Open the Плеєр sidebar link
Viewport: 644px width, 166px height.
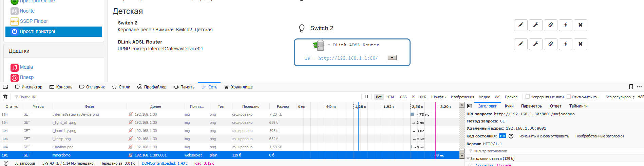(27, 77)
